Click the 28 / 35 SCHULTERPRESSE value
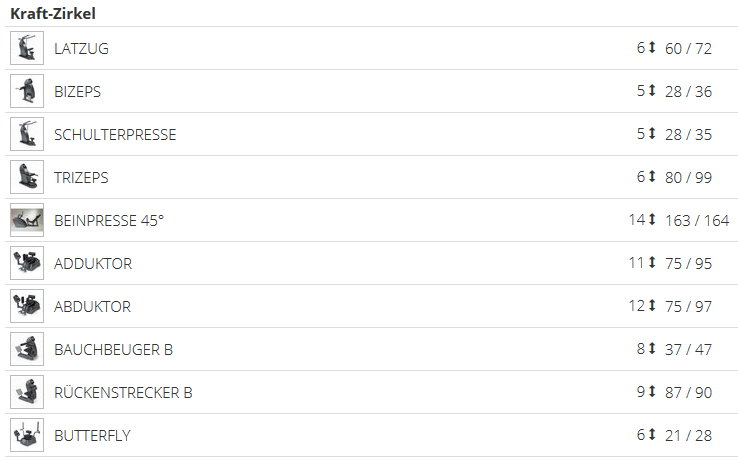Screen dimensions: 738x461 tap(688, 134)
